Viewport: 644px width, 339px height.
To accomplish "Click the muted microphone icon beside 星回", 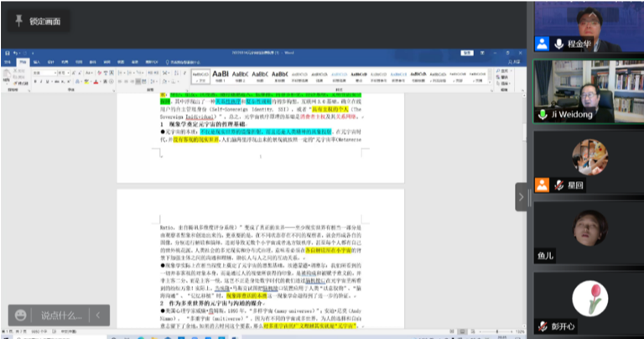I will [558, 184].
